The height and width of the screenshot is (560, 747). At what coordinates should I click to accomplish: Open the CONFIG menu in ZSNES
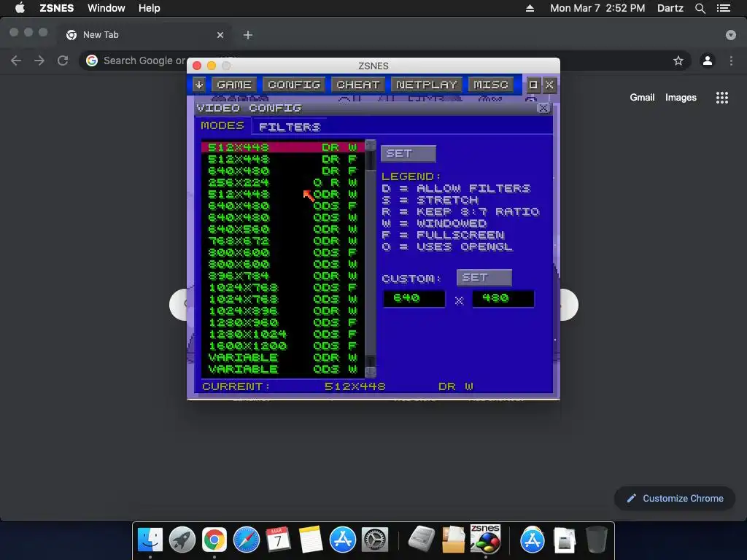coord(294,85)
